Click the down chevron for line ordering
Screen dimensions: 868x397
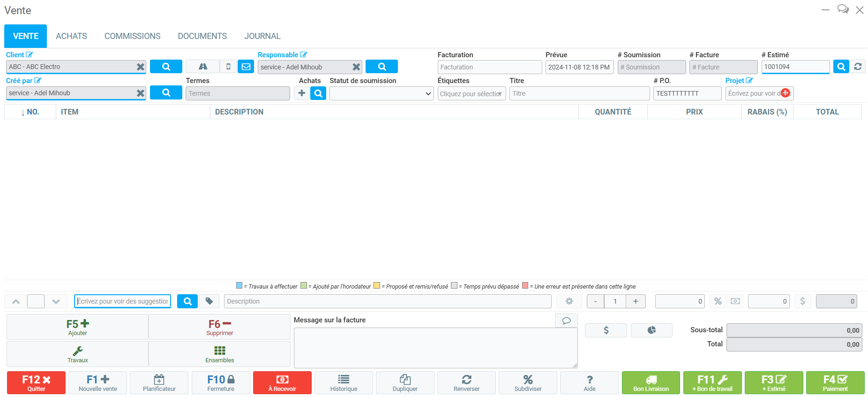[56, 301]
